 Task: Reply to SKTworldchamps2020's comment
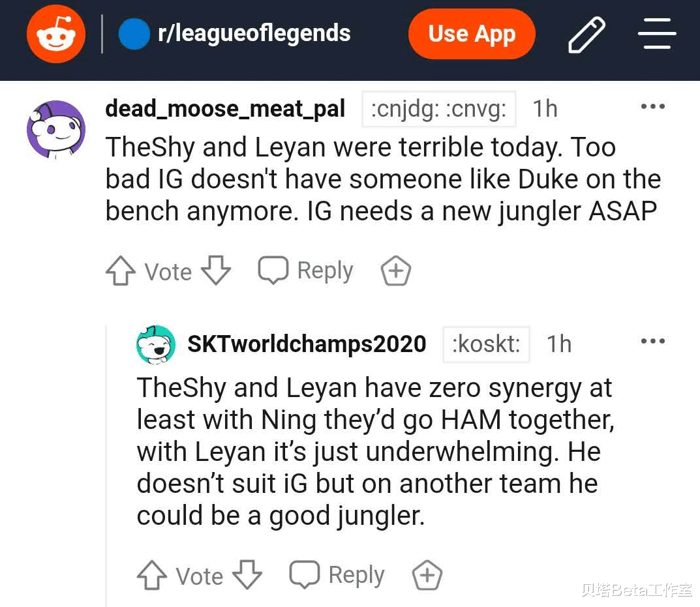coord(337,575)
